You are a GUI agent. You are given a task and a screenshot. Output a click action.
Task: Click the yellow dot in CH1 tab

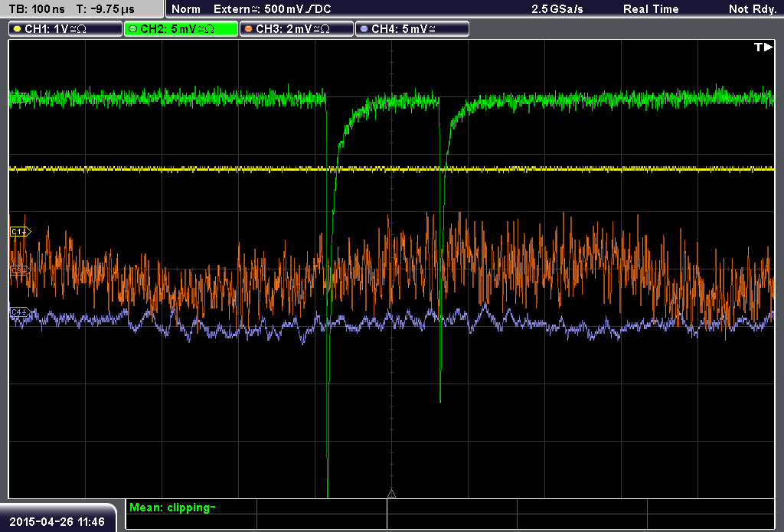tap(17, 29)
